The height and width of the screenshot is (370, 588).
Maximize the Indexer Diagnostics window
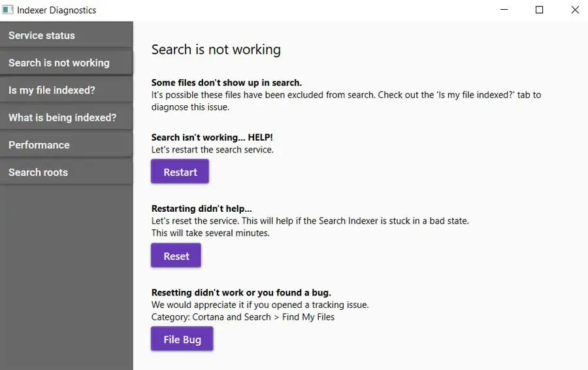540,10
